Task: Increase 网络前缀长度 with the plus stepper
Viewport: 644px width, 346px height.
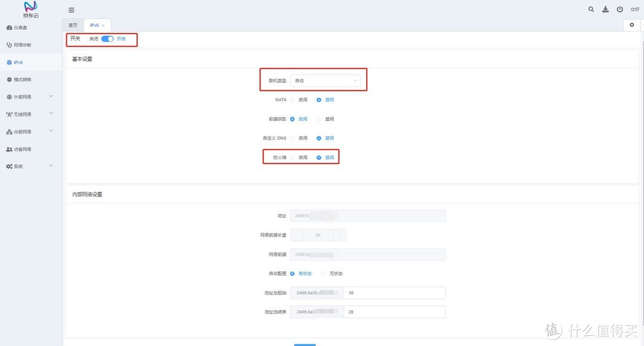Action: (x=339, y=234)
